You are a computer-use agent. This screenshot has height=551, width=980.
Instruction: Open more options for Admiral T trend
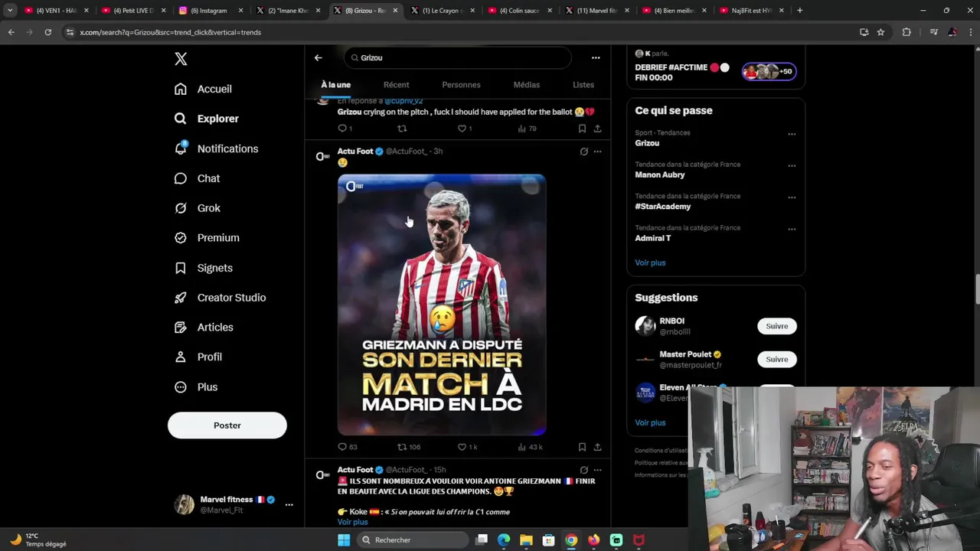[792, 229]
